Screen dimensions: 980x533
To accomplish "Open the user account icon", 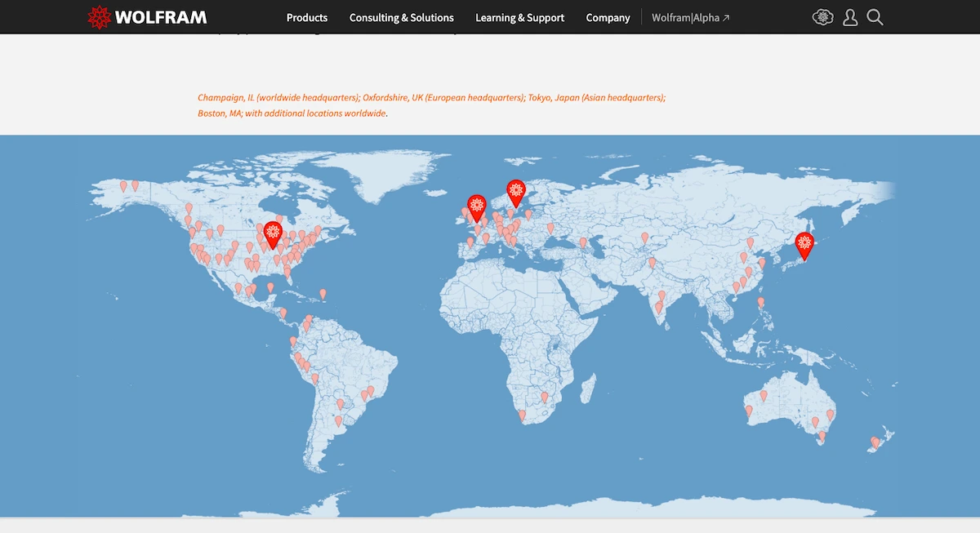I will tap(849, 17).
